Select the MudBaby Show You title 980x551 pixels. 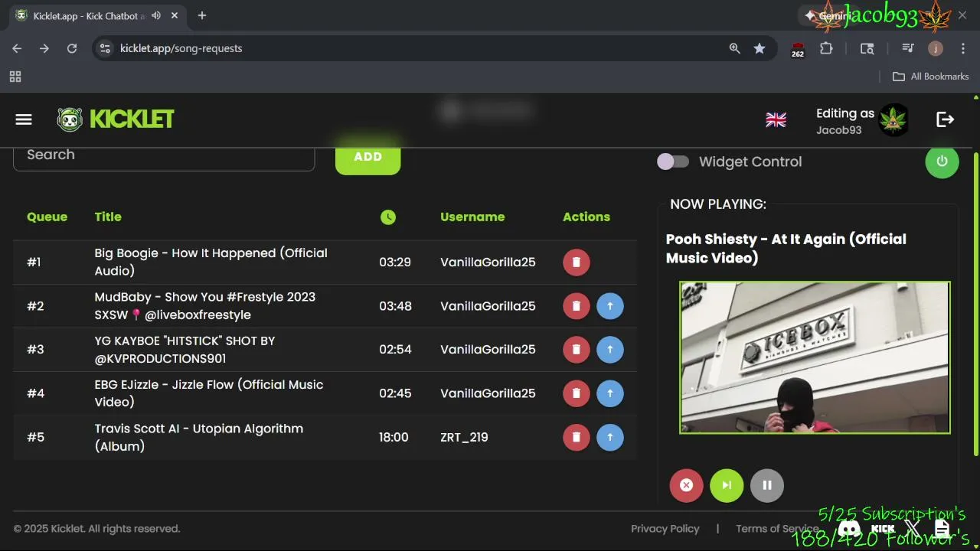click(205, 306)
